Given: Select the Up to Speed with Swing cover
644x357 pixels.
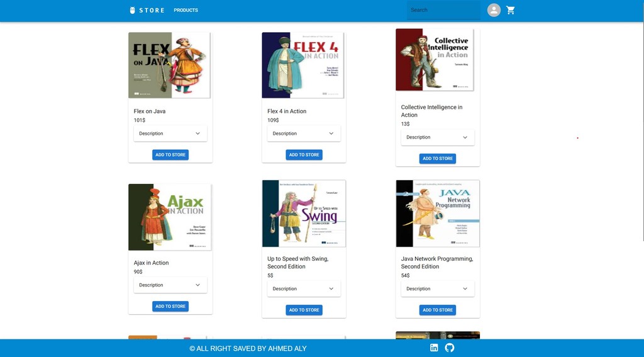Looking at the screenshot, I should [304, 213].
